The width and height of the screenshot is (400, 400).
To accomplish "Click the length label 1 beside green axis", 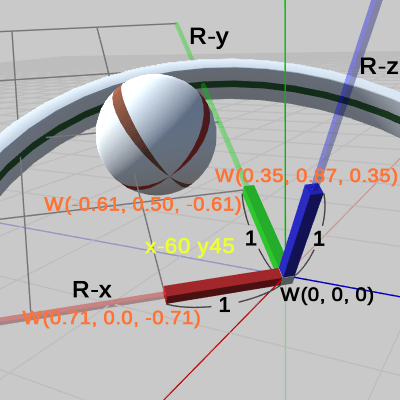I will [251, 238].
